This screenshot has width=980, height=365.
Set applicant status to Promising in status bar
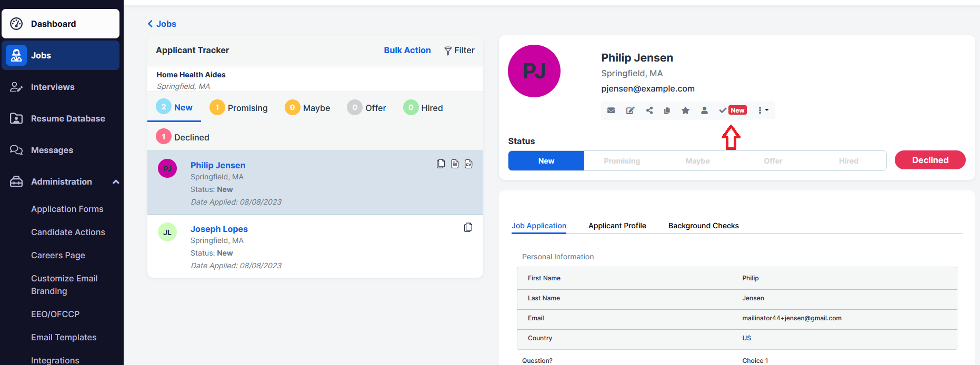(622, 161)
